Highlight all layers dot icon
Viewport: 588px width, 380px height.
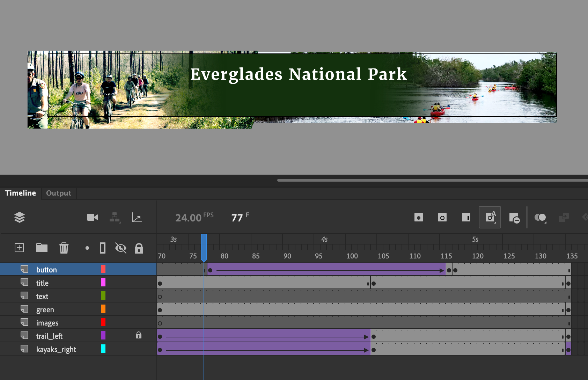(87, 248)
